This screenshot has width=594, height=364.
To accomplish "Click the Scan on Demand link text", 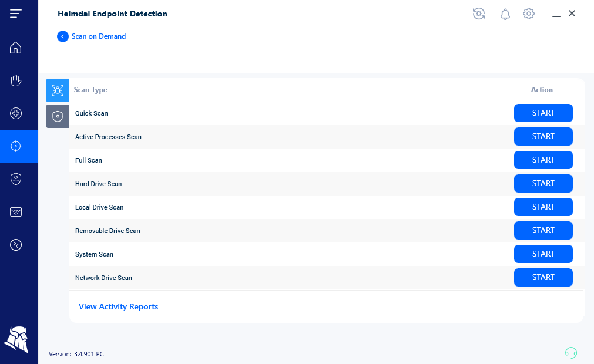I will click(99, 36).
